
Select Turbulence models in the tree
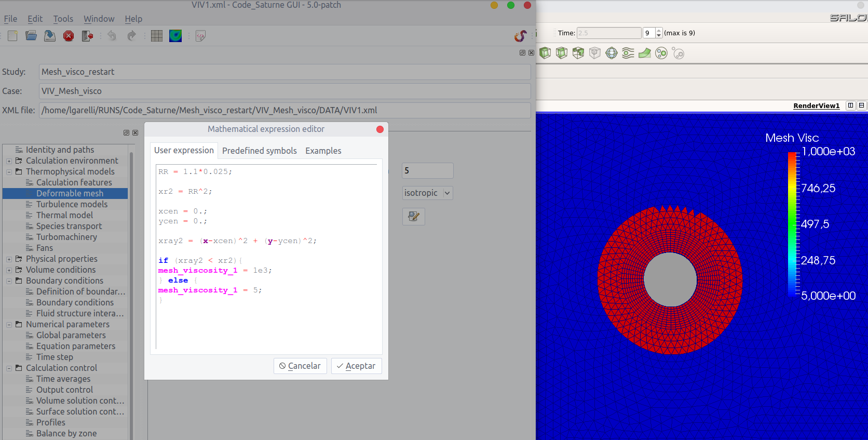(x=72, y=204)
